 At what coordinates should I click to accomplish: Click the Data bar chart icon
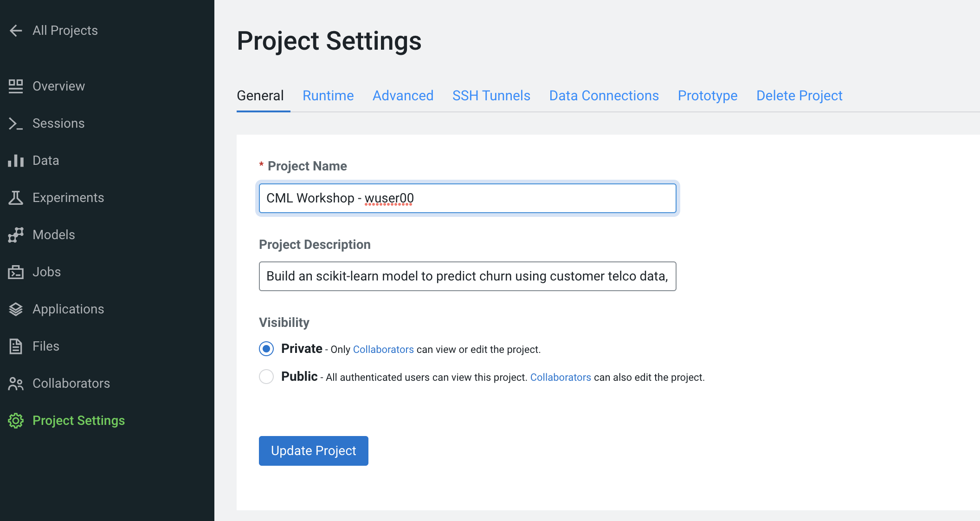[x=16, y=161]
